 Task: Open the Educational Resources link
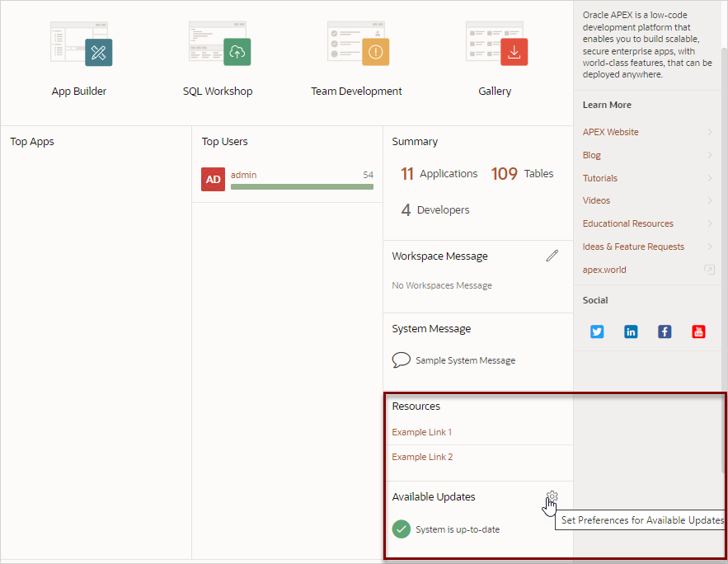pos(627,223)
